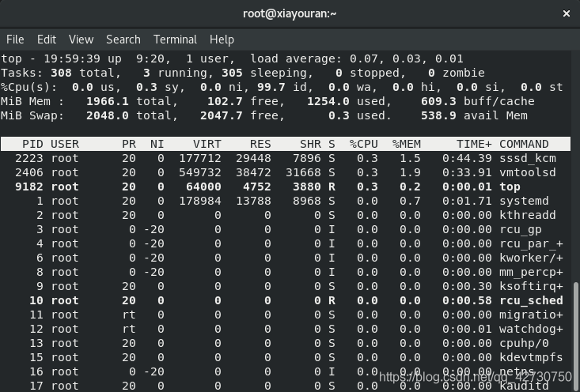
Task: Click the COMMAND column header
Action: coord(524,144)
